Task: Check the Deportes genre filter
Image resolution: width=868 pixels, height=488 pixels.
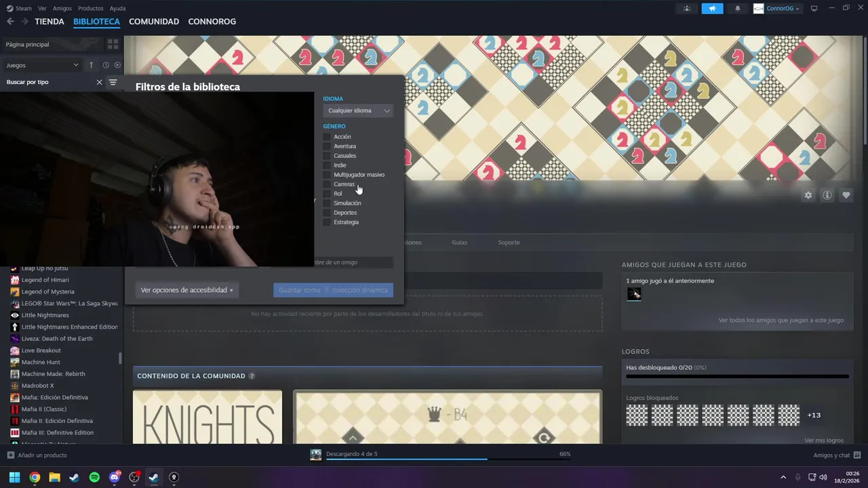Action: click(x=327, y=213)
